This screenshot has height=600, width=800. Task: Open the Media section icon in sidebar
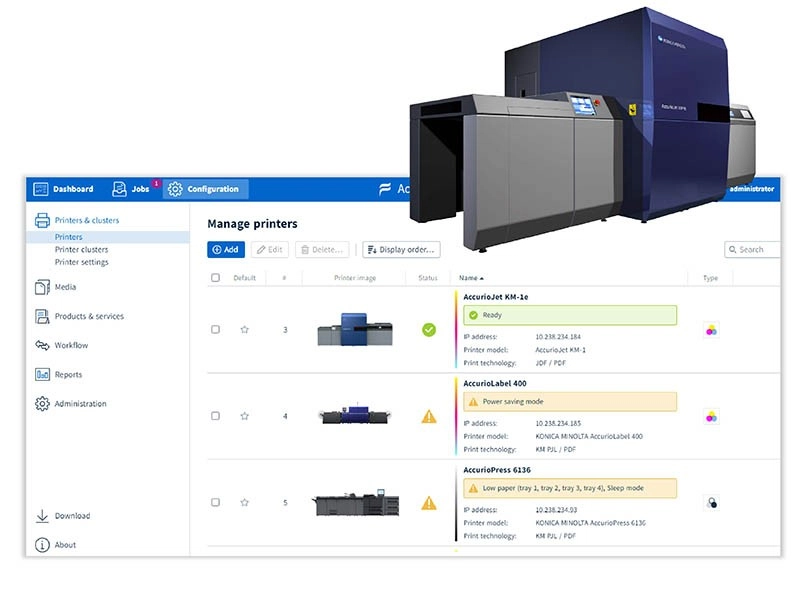[x=42, y=287]
